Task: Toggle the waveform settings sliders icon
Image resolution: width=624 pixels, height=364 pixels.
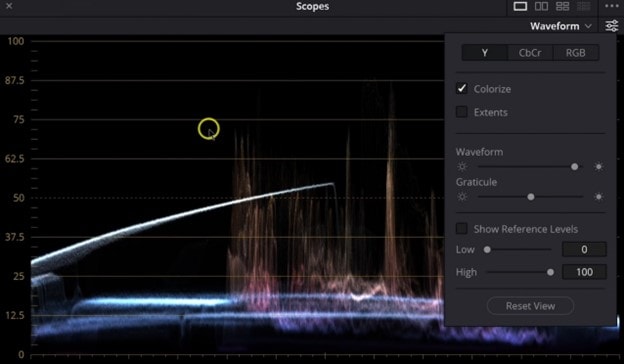Action: pyautogui.click(x=612, y=26)
